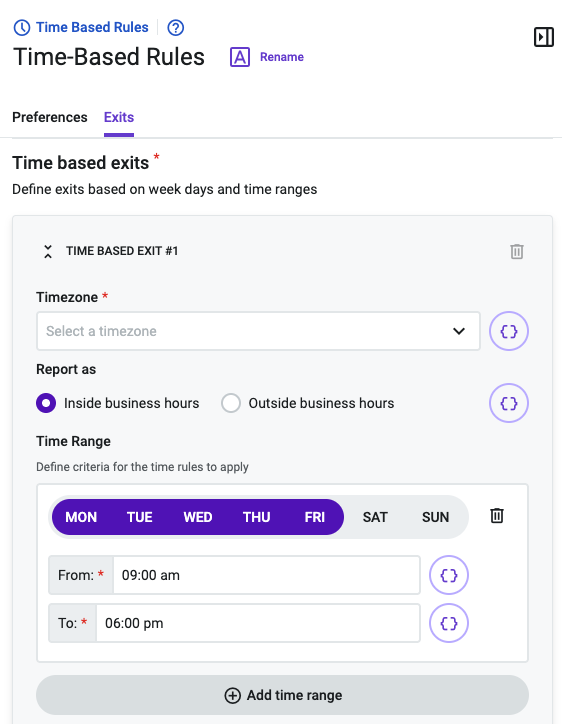Screen dimensions: 562x724
Task: Open variable picker for Timezone field
Action: (509, 331)
